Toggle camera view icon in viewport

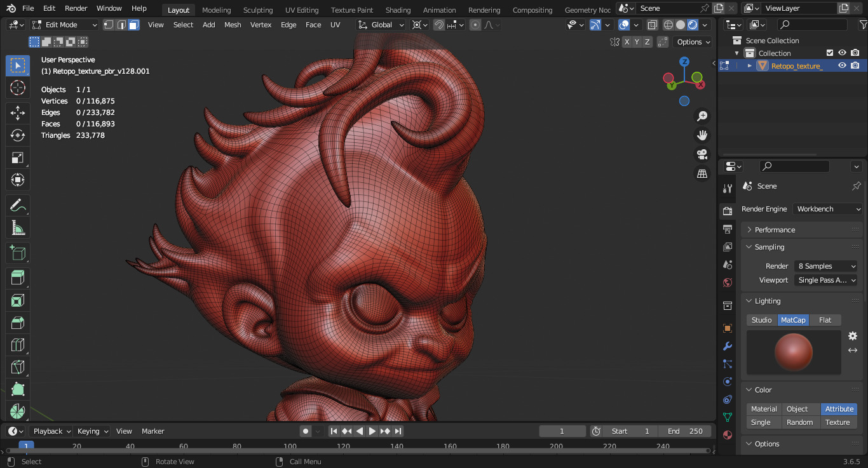pos(702,154)
